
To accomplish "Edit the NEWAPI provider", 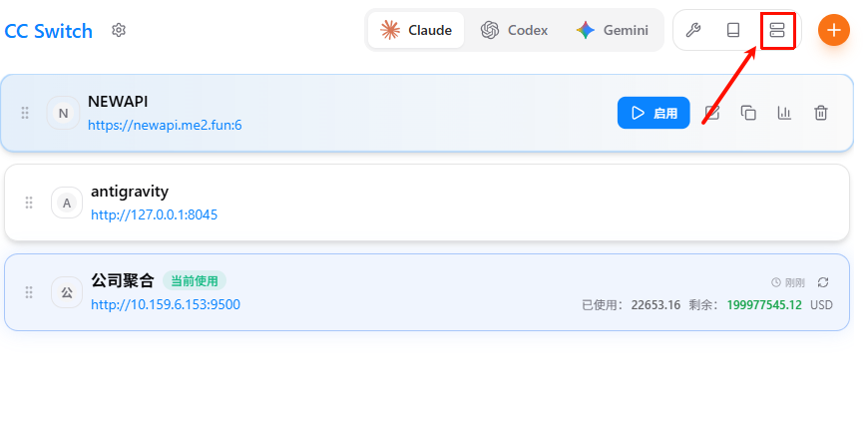I will (x=713, y=113).
